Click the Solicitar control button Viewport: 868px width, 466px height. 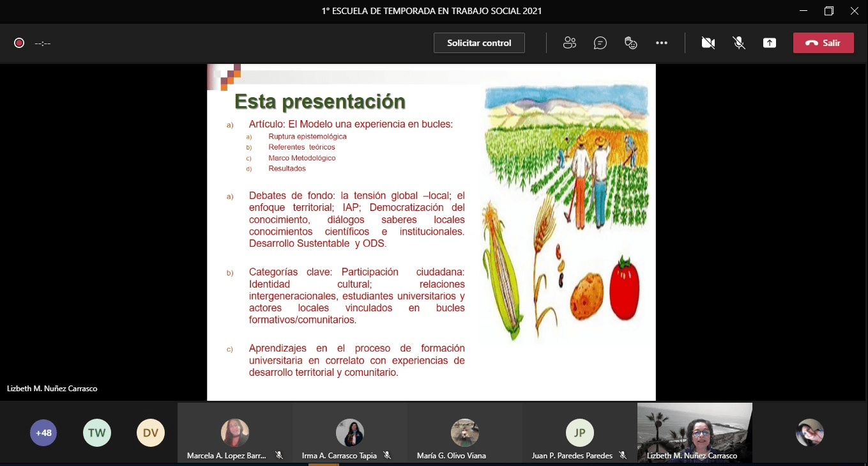point(479,43)
